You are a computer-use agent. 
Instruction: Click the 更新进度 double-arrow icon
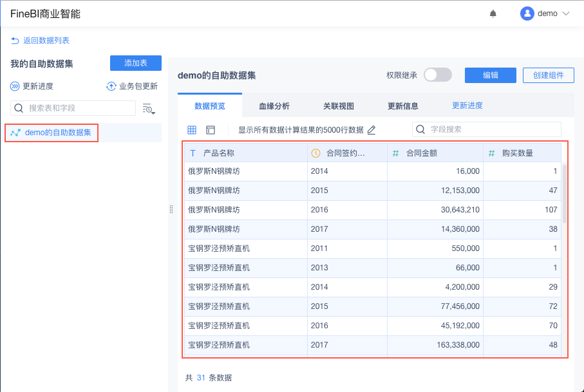pos(15,86)
